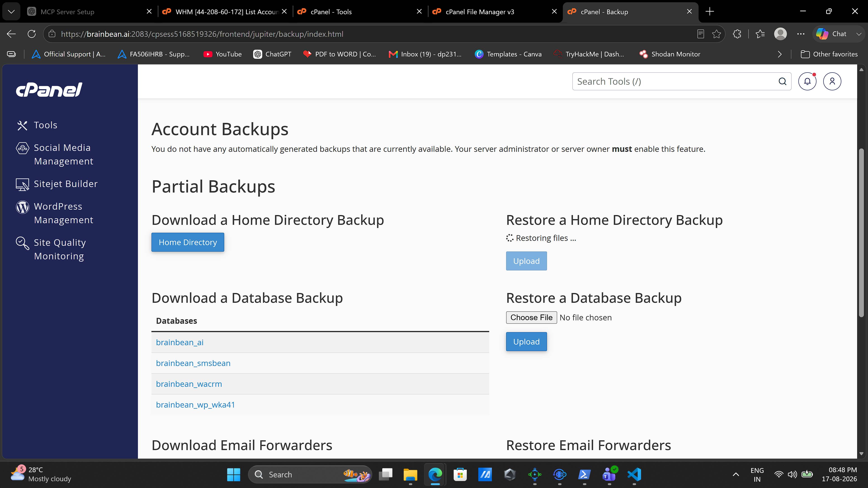Click Choose File for database restore
The height and width of the screenshot is (488, 868).
(531, 318)
